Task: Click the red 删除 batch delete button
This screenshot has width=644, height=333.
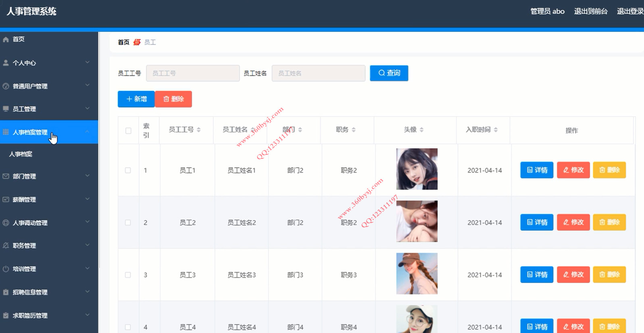Action: coord(173,99)
